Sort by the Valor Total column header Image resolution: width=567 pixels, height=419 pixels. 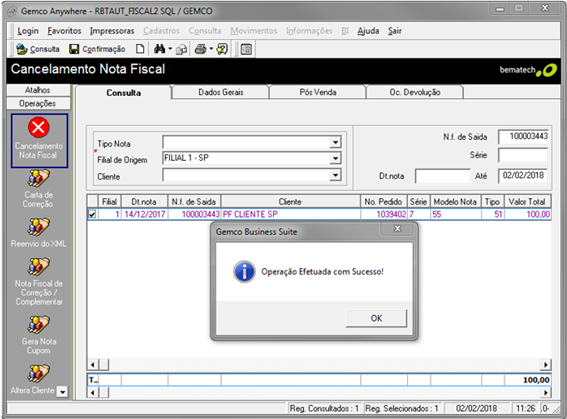[x=527, y=202]
